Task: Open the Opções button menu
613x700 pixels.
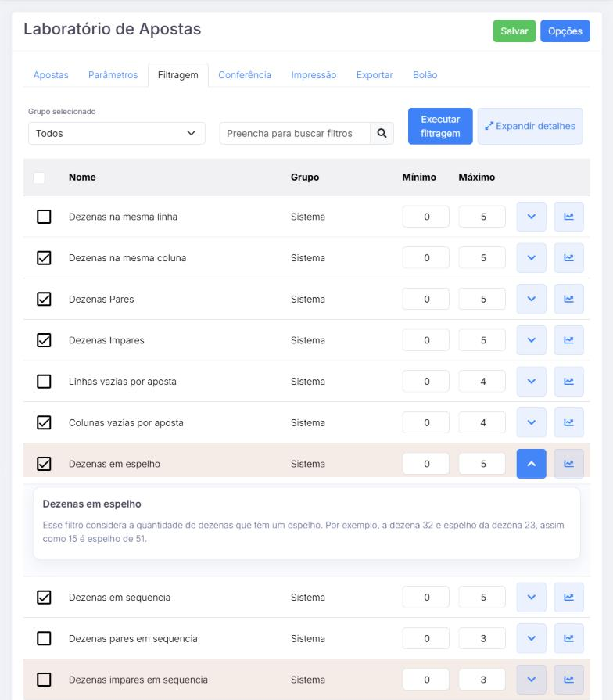Action: tap(565, 31)
